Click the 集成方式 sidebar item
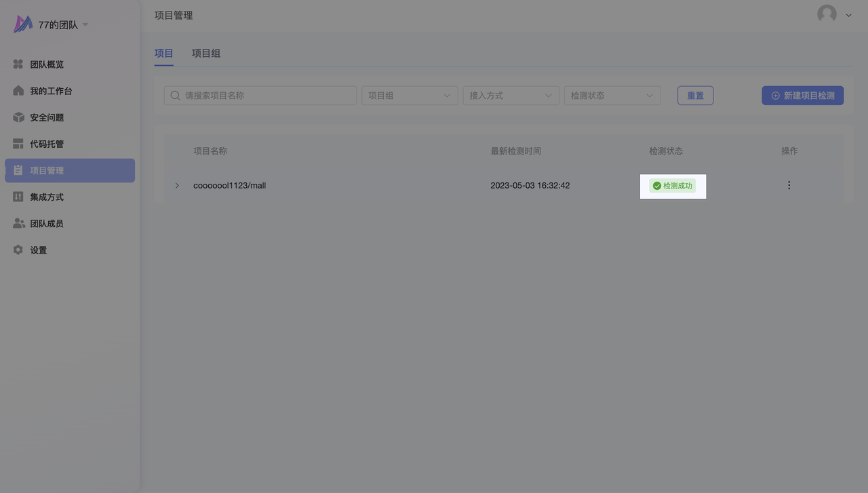The width and height of the screenshot is (868, 493). click(x=47, y=197)
